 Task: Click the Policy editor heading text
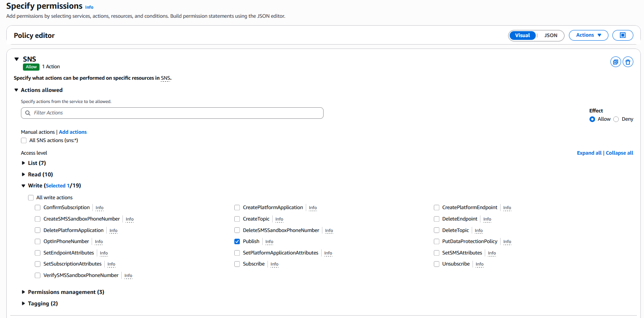coord(34,36)
